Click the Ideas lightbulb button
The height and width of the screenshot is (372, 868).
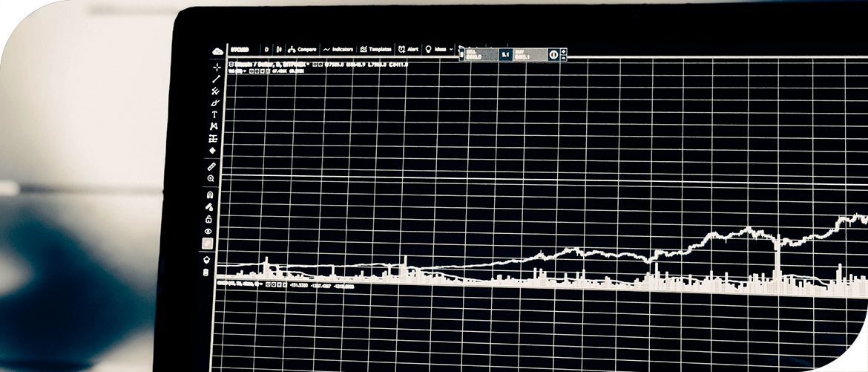click(x=435, y=49)
